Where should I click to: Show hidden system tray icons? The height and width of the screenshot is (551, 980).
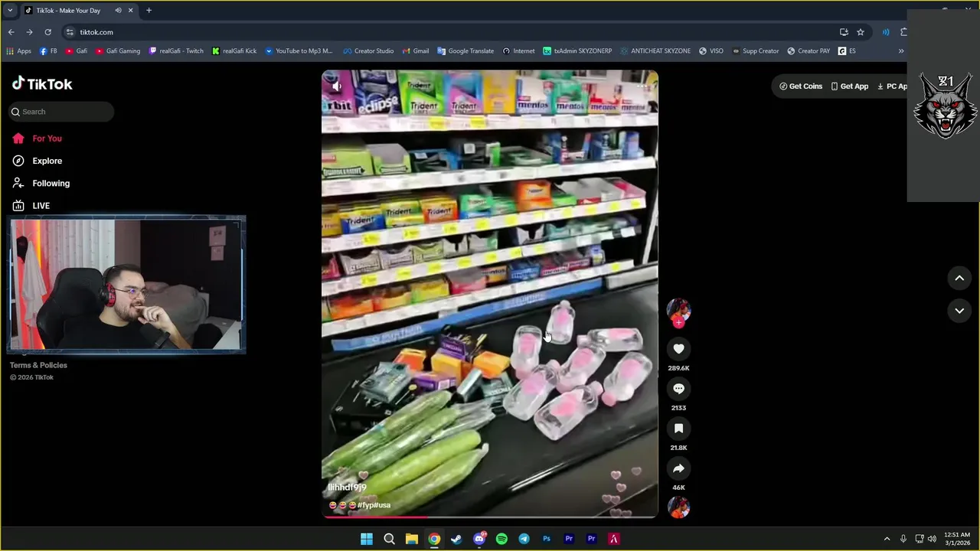tap(887, 539)
